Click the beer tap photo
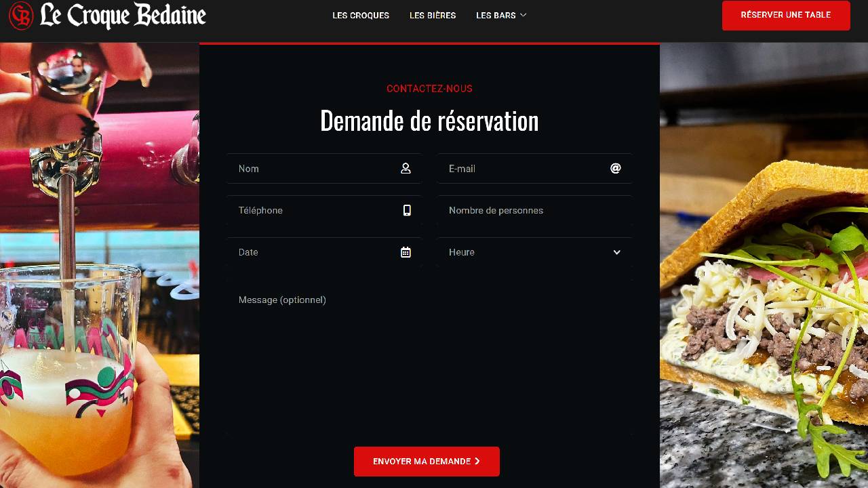 (99, 264)
